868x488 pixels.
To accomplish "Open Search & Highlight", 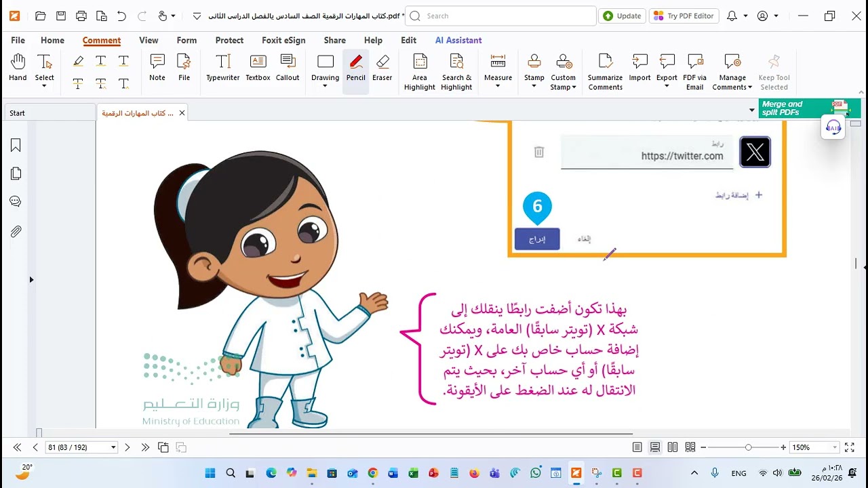I will tap(457, 72).
